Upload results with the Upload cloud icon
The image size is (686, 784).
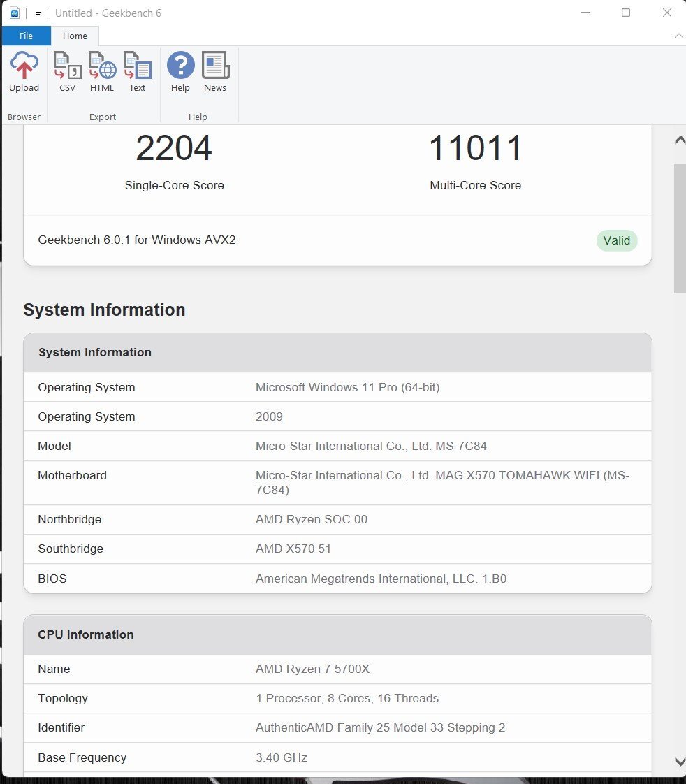24,72
